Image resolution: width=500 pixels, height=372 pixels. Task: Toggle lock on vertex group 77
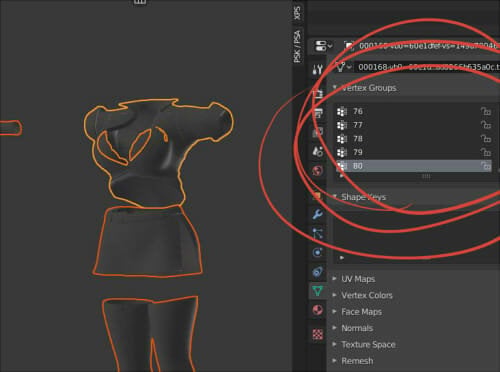pyautogui.click(x=486, y=125)
